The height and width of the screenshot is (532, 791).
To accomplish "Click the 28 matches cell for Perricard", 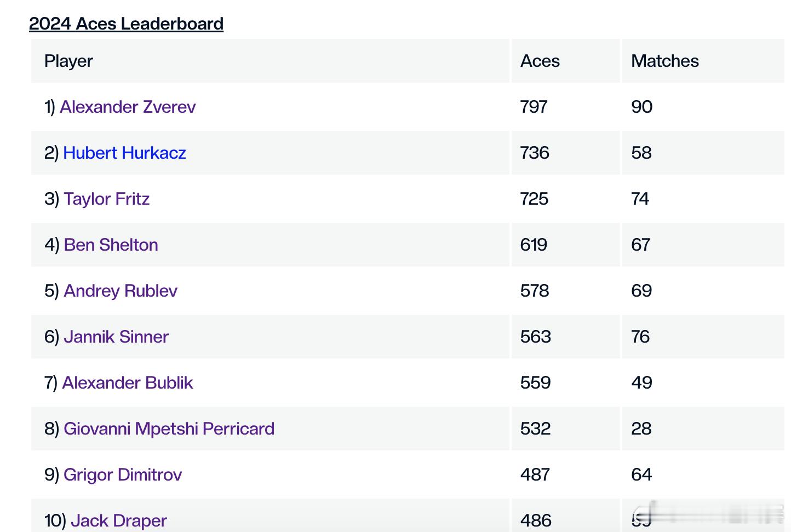I will point(641,429).
